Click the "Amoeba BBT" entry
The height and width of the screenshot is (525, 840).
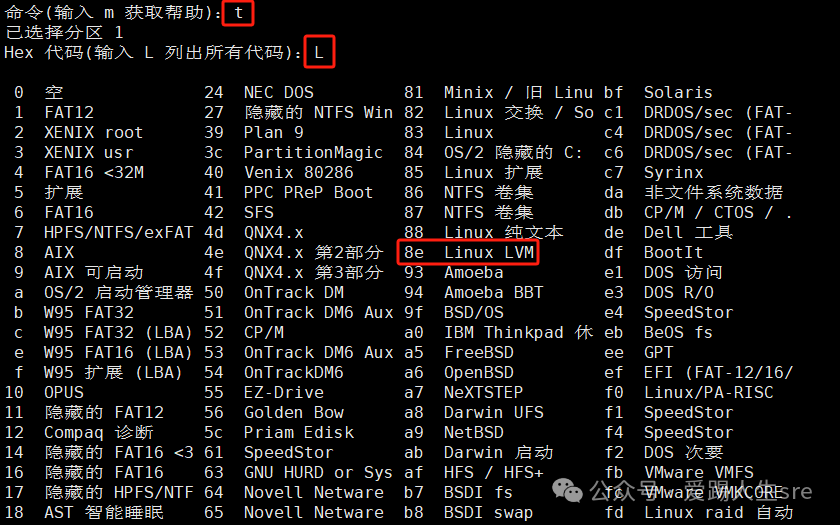(494, 292)
